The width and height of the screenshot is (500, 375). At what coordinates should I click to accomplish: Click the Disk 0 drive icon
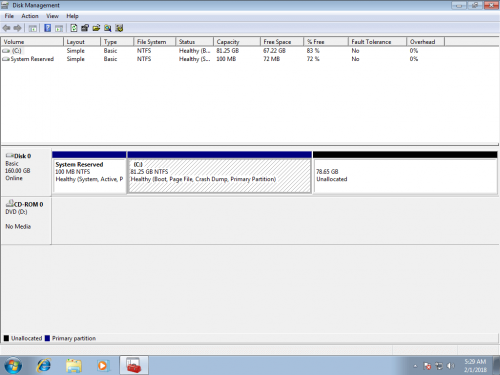coord(10,155)
